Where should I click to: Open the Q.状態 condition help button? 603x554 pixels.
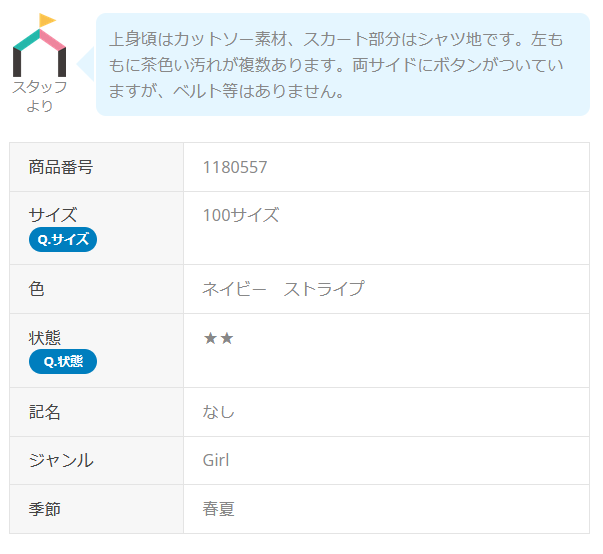(x=63, y=361)
